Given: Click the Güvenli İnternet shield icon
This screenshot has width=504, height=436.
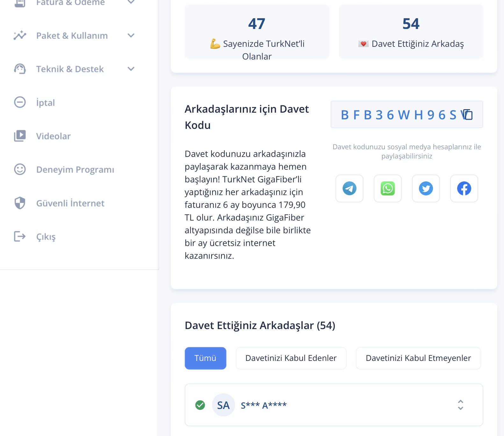Looking at the screenshot, I should [20, 203].
